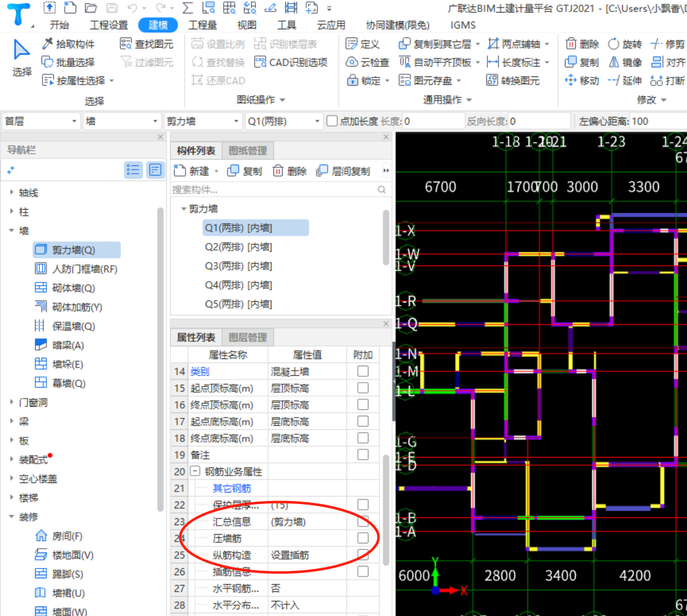
Task: Check 附加 box for 起点顶标高 row
Action: 363,388
